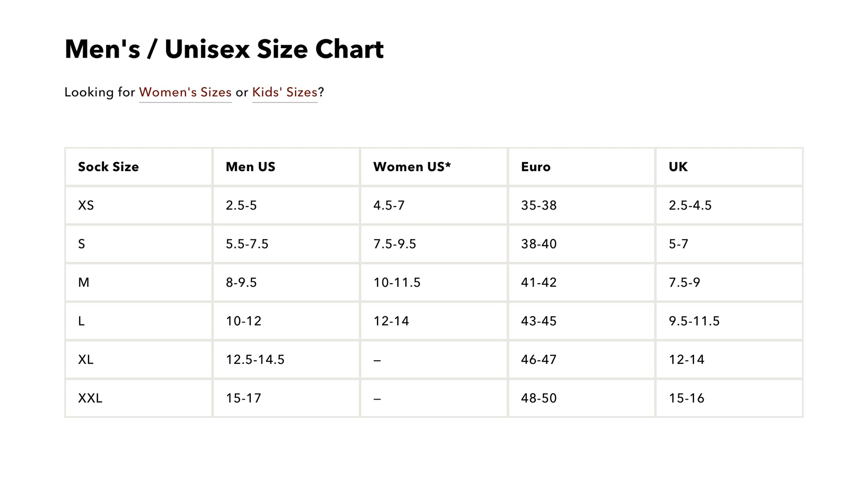The width and height of the screenshot is (868, 482).
Task: Click the 15-17 Men US cell
Action: pyautogui.click(x=243, y=398)
